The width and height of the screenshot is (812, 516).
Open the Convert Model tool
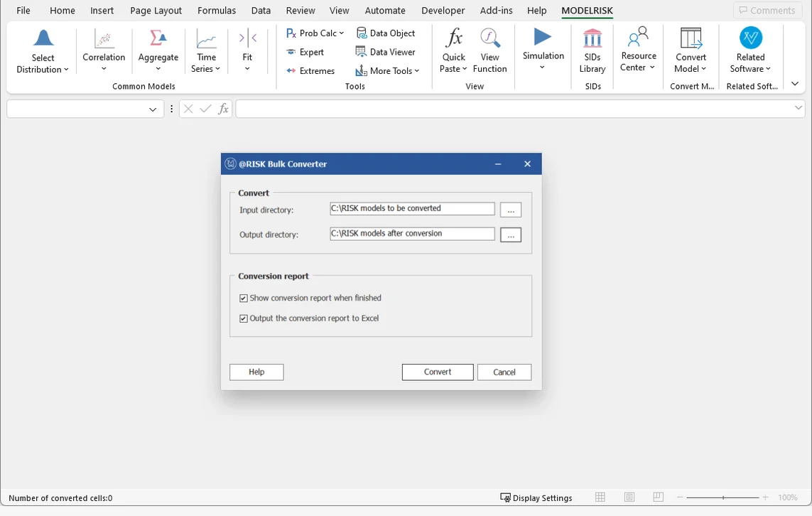691,51
